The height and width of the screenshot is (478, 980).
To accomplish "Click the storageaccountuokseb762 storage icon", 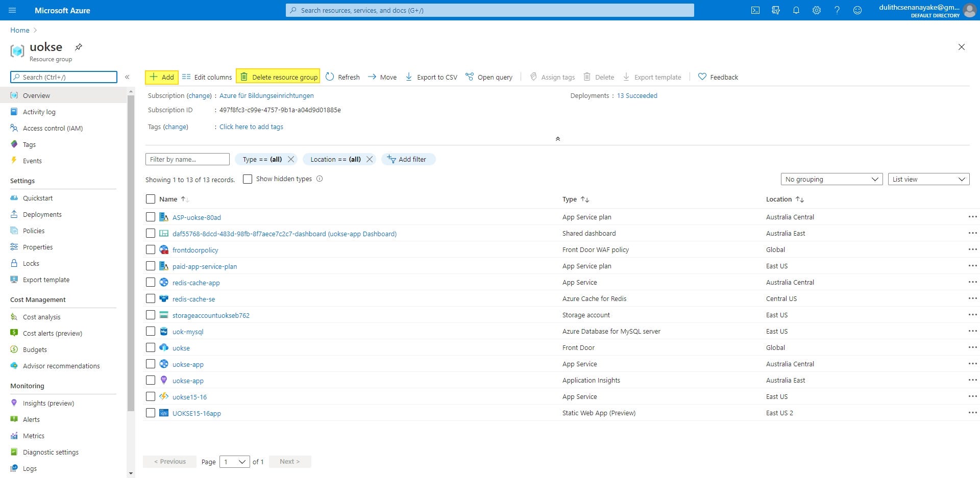I will pos(164,315).
